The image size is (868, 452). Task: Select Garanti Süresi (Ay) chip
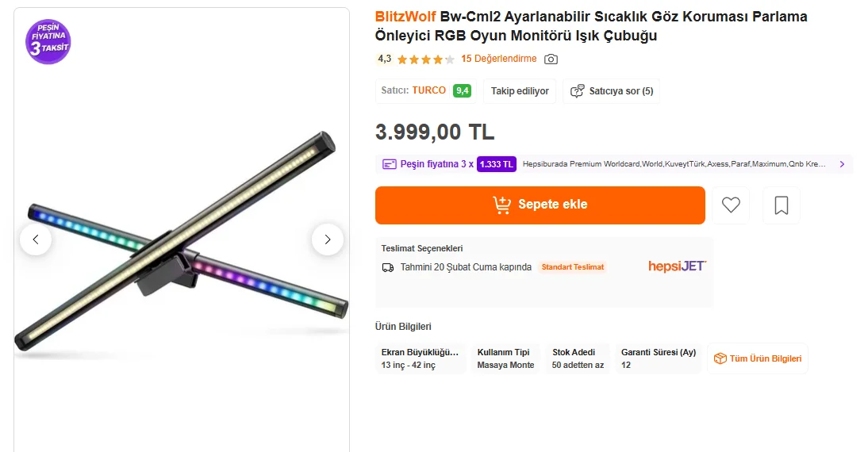coord(658,358)
